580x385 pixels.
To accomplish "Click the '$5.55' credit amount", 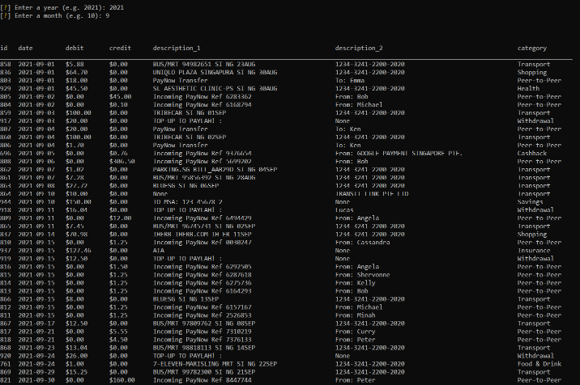I will coord(118,331).
